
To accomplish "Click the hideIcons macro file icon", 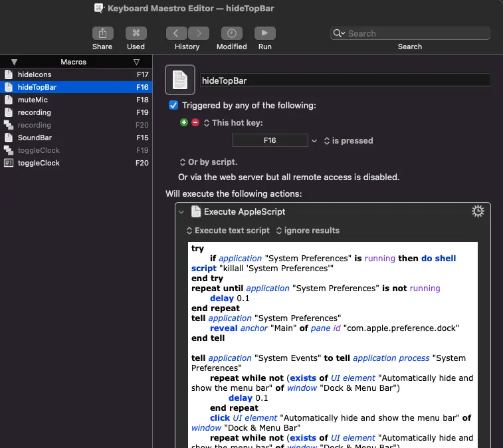I will point(9,74).
